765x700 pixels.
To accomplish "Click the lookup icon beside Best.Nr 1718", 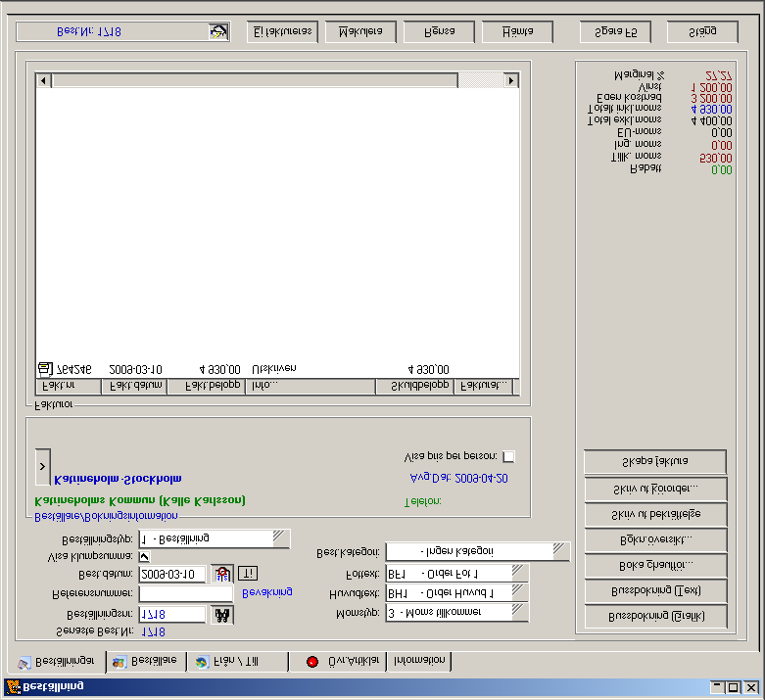I will 218,32.
